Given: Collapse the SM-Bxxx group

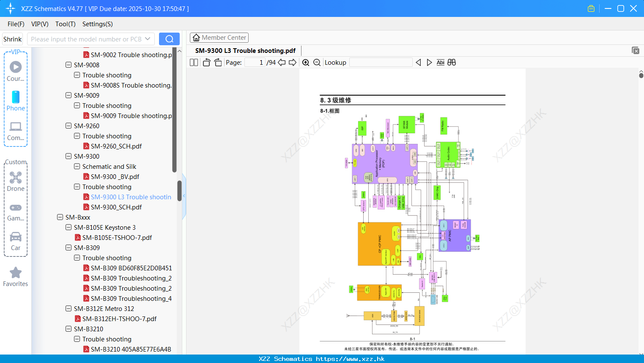Looking at the screenshot, I should point(60,217).
